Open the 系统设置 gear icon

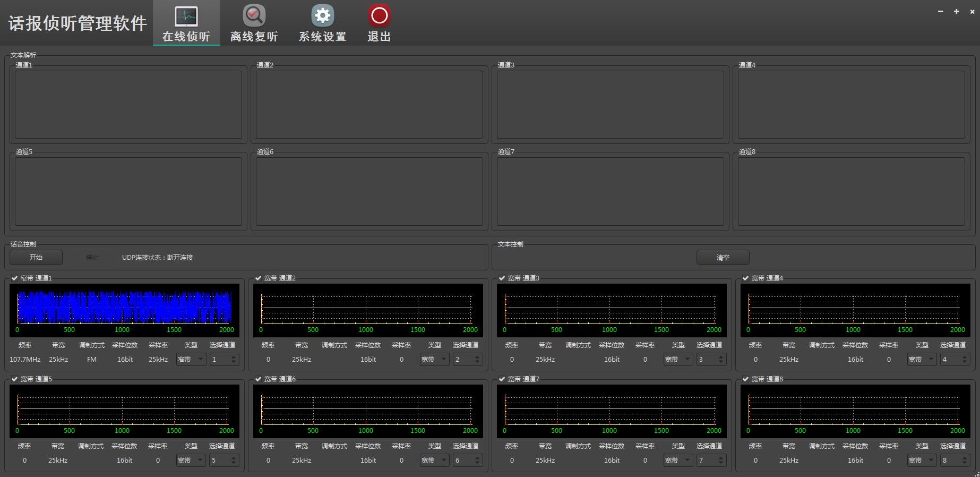(x=322, y=23)
